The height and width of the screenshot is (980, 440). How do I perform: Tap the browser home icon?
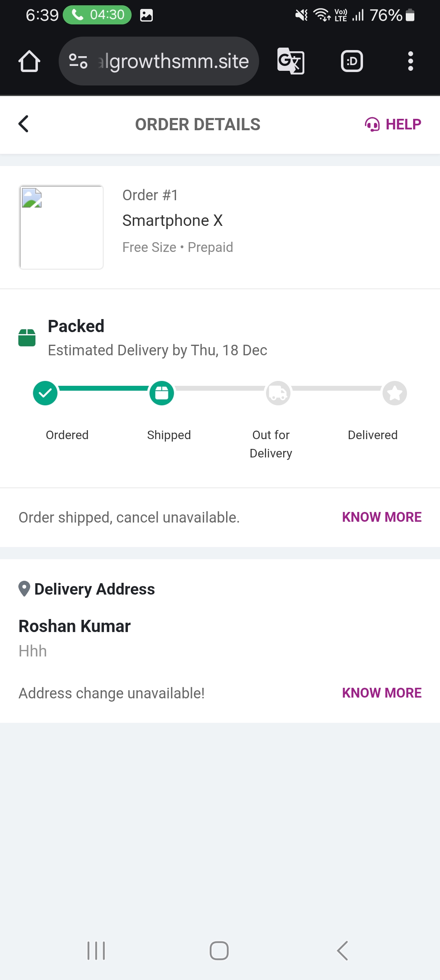(29, 61)
